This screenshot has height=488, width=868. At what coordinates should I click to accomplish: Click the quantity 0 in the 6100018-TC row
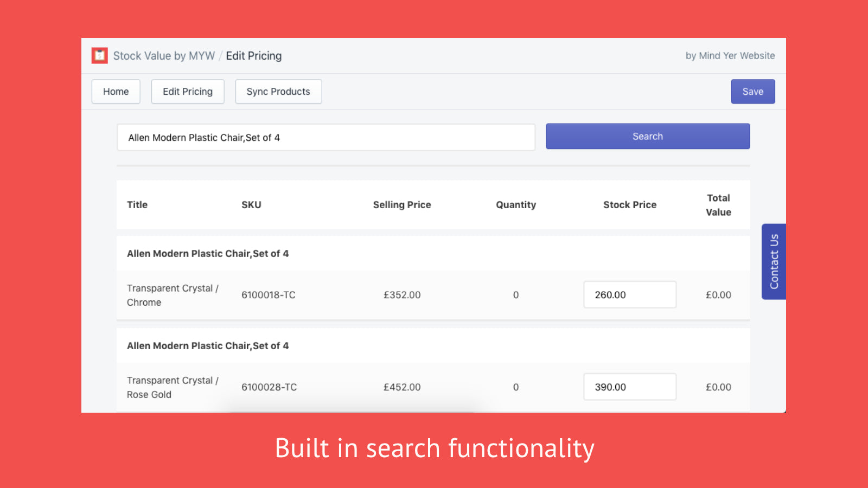pyautogui.click(x=516, y=295)
